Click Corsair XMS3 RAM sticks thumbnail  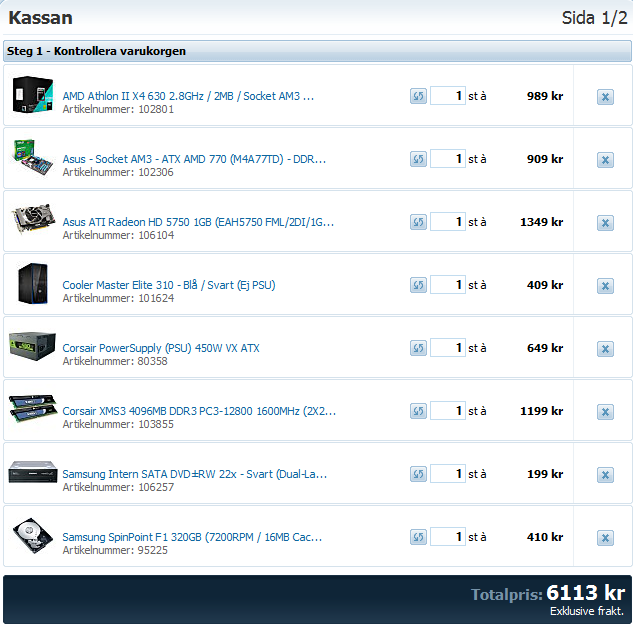click(x=33, y=409)
